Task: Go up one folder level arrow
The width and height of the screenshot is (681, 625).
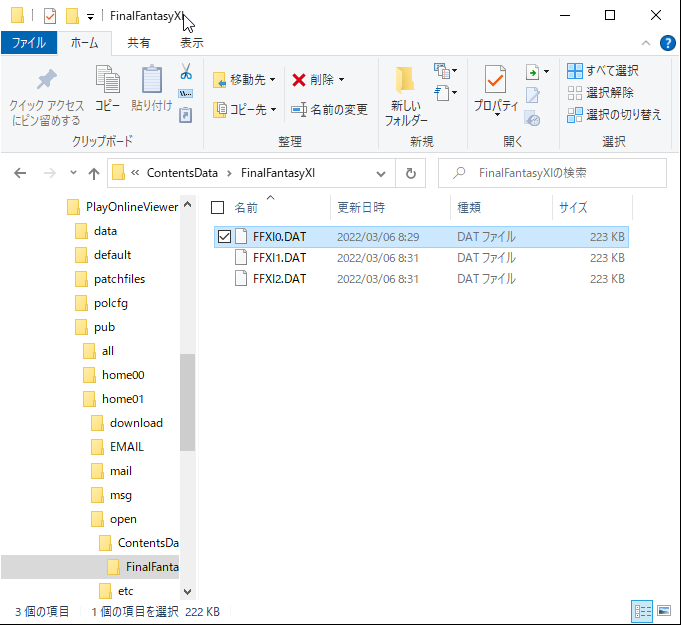Action: tap(93, 173)
